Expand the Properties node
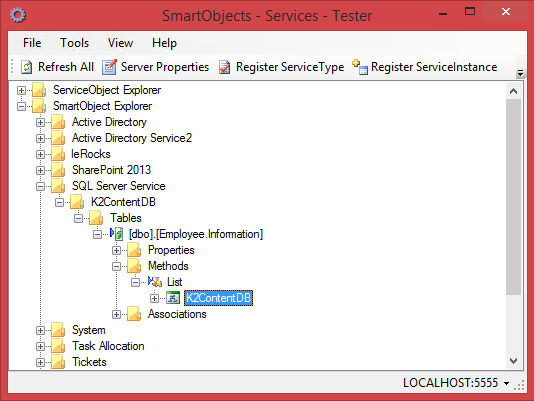The image size is (534, 401). coord(116,250)
